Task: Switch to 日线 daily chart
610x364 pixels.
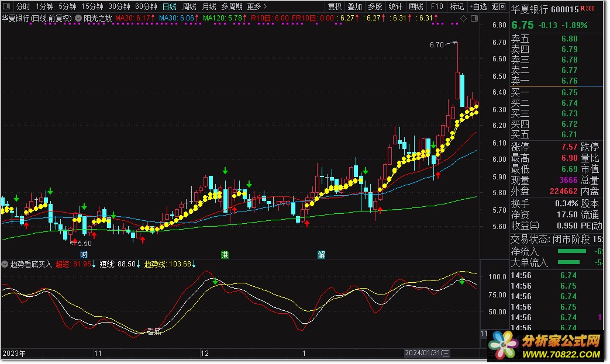Action: point(169,6)
